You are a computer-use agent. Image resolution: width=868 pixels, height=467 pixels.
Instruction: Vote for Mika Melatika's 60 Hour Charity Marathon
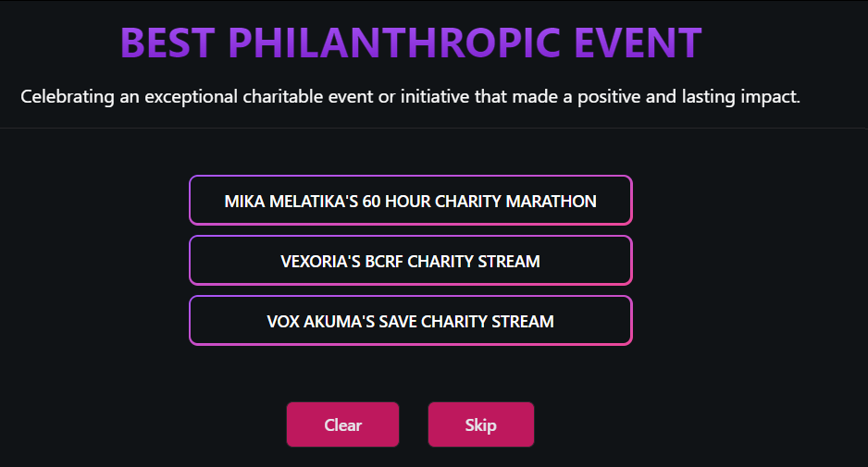pos(410,201)
